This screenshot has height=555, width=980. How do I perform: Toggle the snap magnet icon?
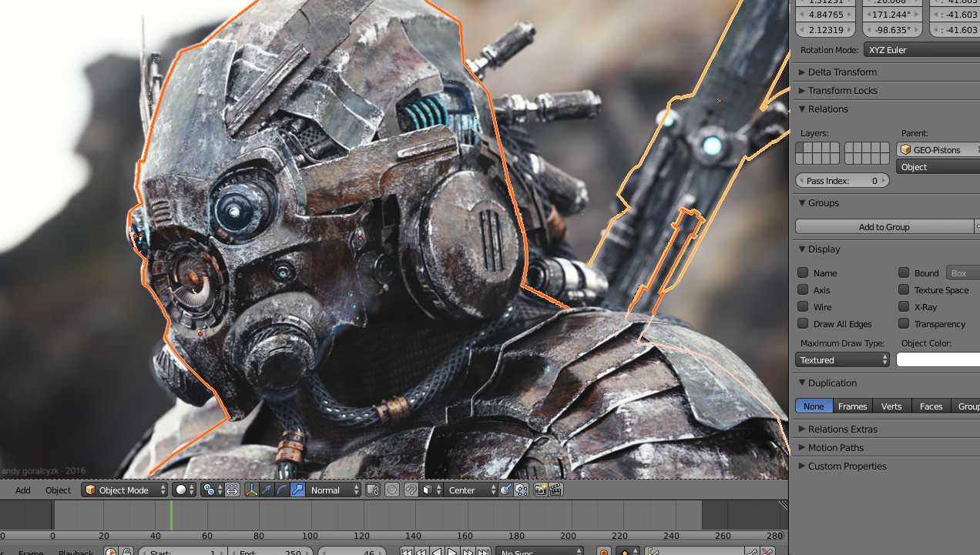pos(411,490)
